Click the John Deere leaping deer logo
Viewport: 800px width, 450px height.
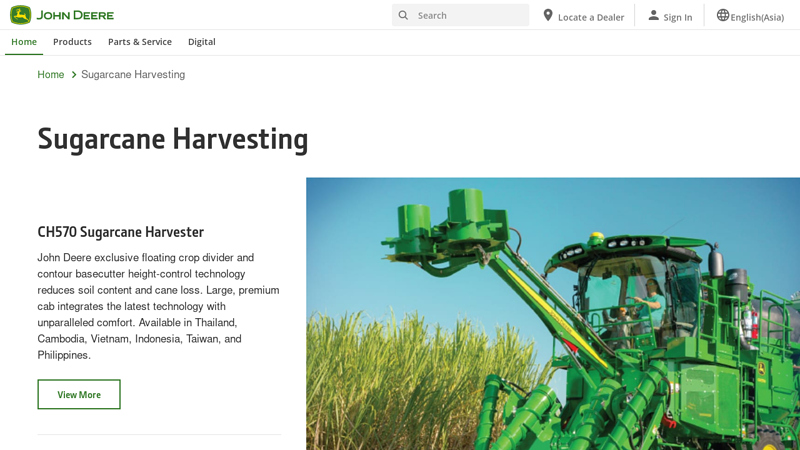[21, 15]
